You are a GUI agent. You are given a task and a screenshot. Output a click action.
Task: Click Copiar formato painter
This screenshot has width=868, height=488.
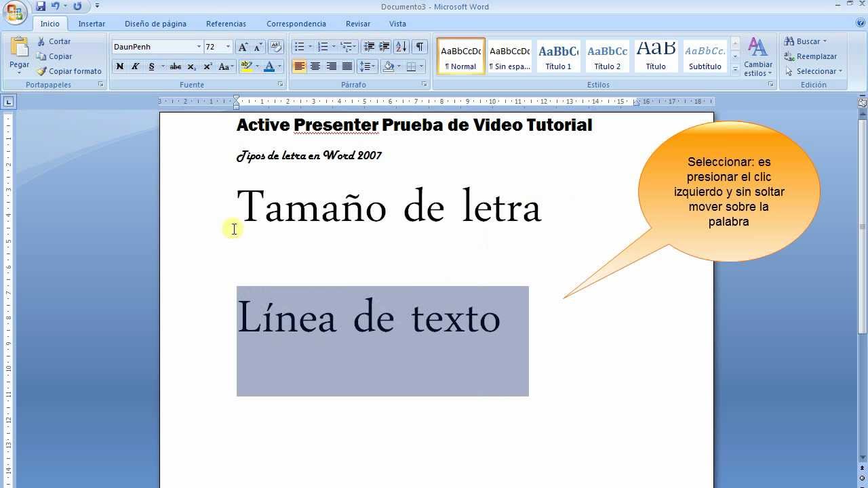pyautogui.click(x=69, y=71)
